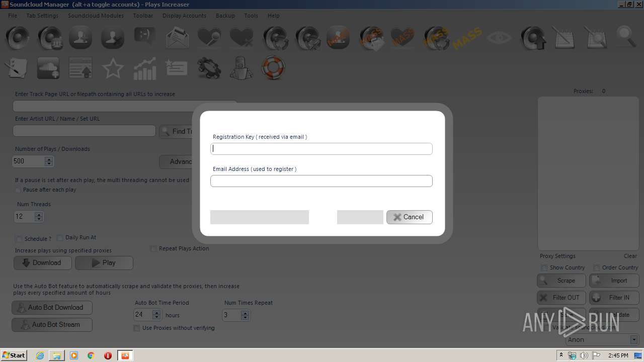Screen dimensions: 644x362
Task: Toggle the Show Country checkbox
Action: click(544, 268)
